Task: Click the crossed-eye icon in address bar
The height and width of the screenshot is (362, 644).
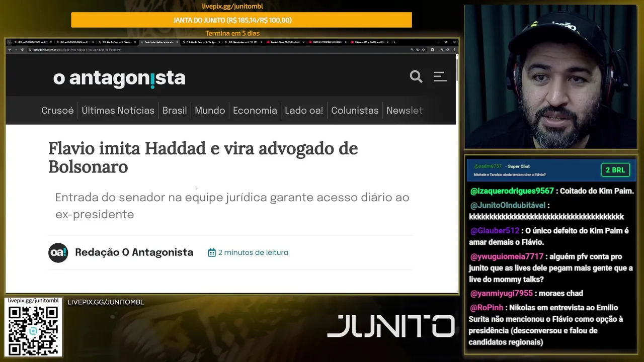Action: point(418,50)
